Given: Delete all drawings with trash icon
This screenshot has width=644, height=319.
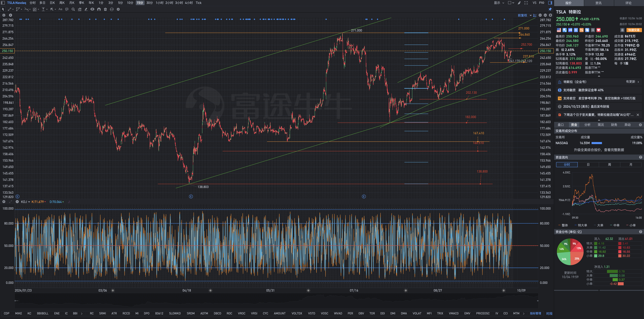Looking at the screenshot, I should point(105,9).
